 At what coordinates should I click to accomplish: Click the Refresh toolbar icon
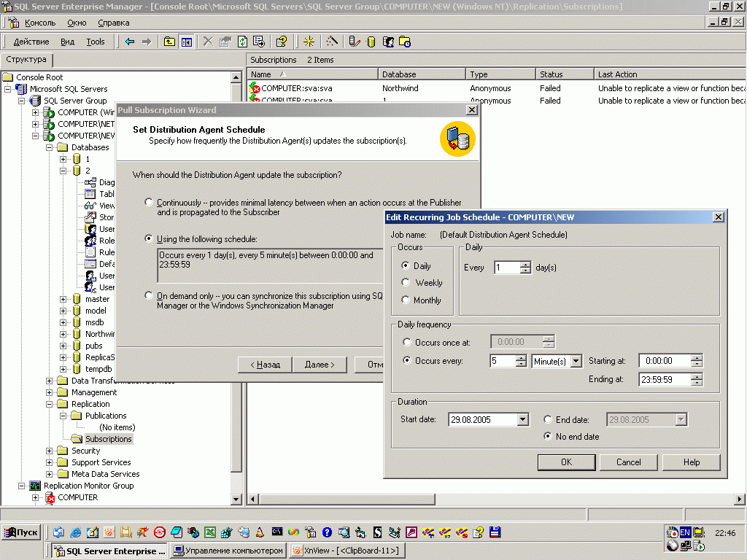(x=242, y=42)
